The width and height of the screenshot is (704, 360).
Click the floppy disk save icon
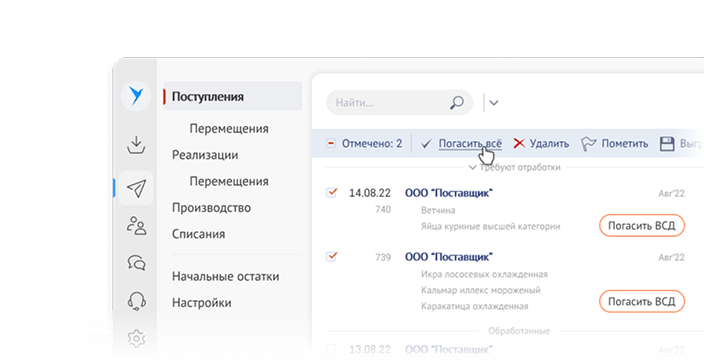click(x=667, y=144)
